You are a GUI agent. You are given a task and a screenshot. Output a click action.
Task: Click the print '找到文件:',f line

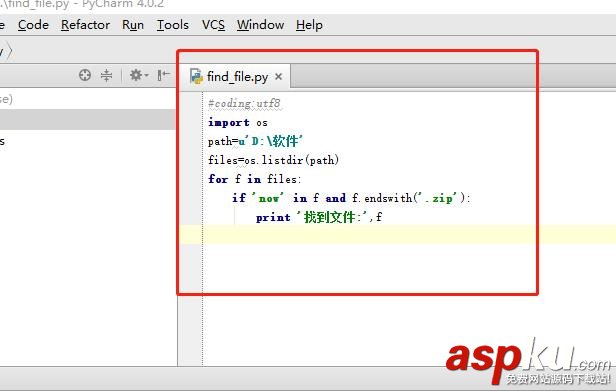pyautogui.click(x=319, y=217)
